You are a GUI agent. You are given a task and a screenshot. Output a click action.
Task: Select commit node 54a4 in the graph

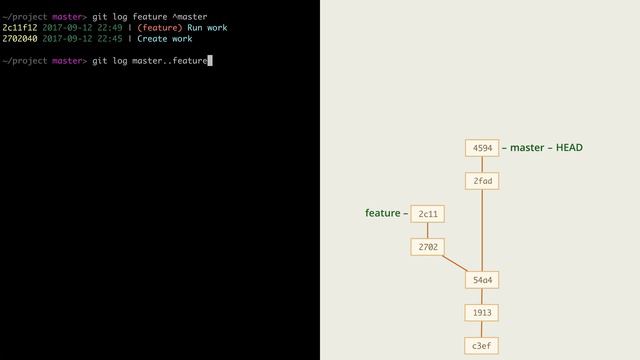click(482, 280)
